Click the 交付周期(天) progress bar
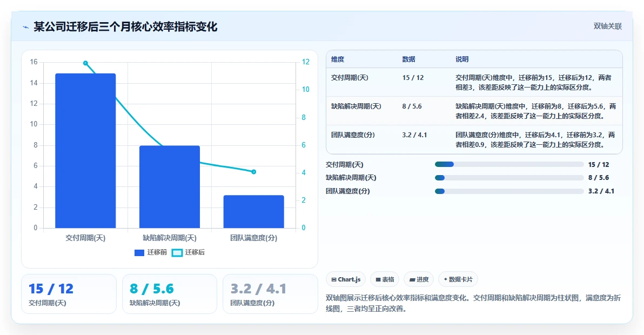644x335 pixels. click(509, 165)
